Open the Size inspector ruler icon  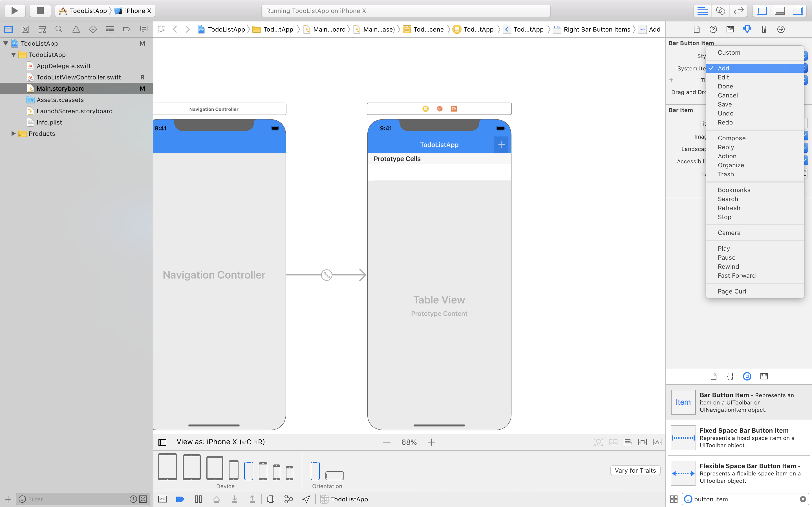pyautogui.click(x=764, y=30)
